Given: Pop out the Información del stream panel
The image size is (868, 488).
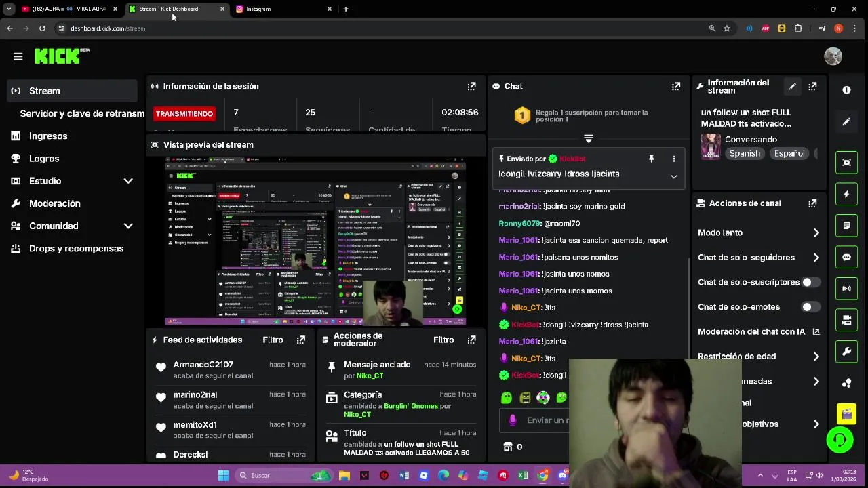Looking at the screenshot, I should (x=812, y=86).
